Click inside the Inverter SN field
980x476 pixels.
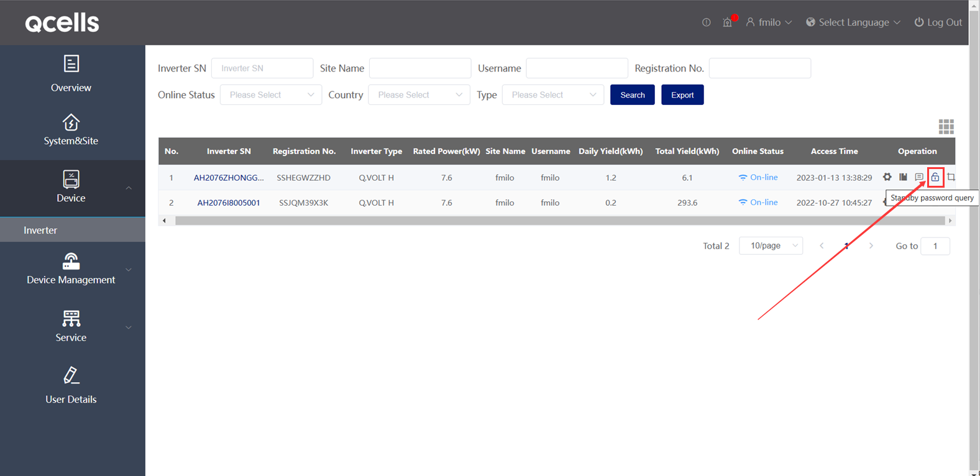click(262, 68)
